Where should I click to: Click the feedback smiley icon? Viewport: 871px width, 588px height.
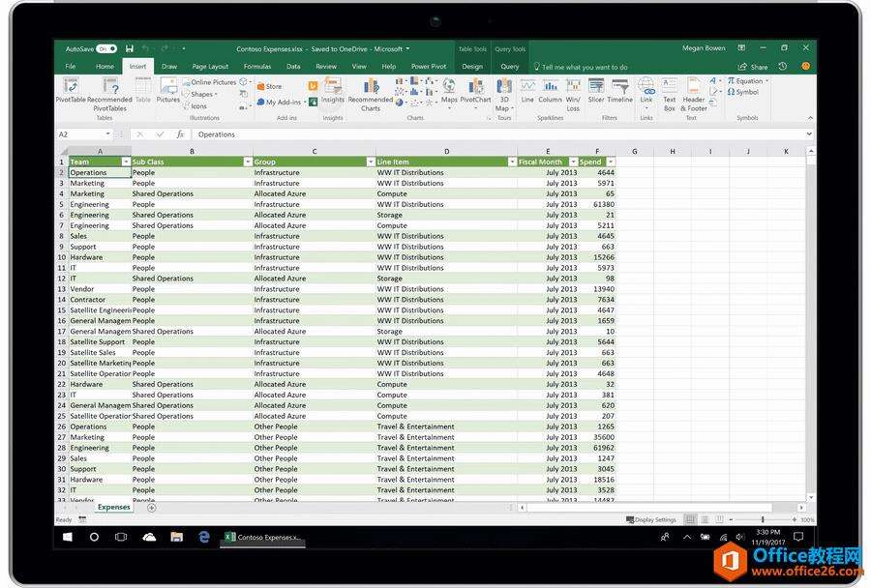[805, 67]
